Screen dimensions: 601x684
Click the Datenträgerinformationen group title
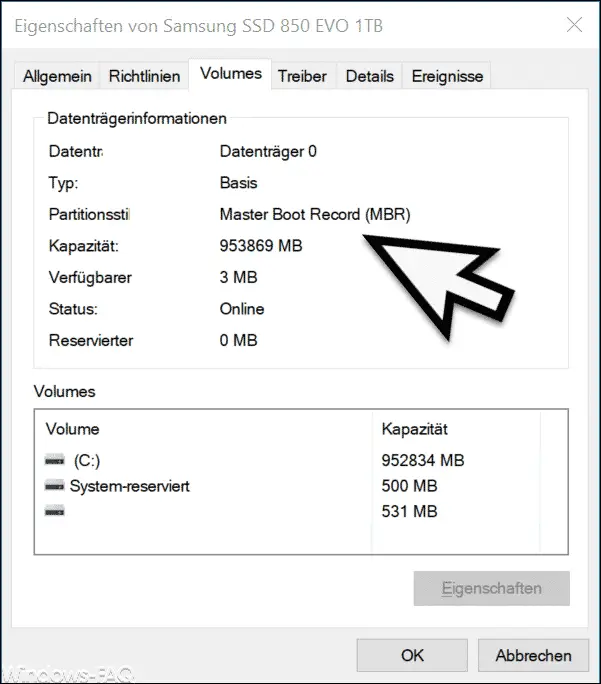[137, 119]
